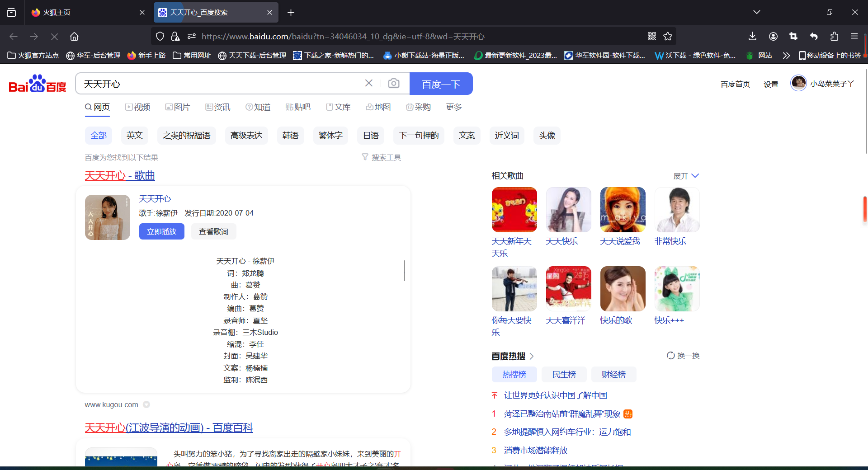Expand 相关歌曲 with 展开

686,176
